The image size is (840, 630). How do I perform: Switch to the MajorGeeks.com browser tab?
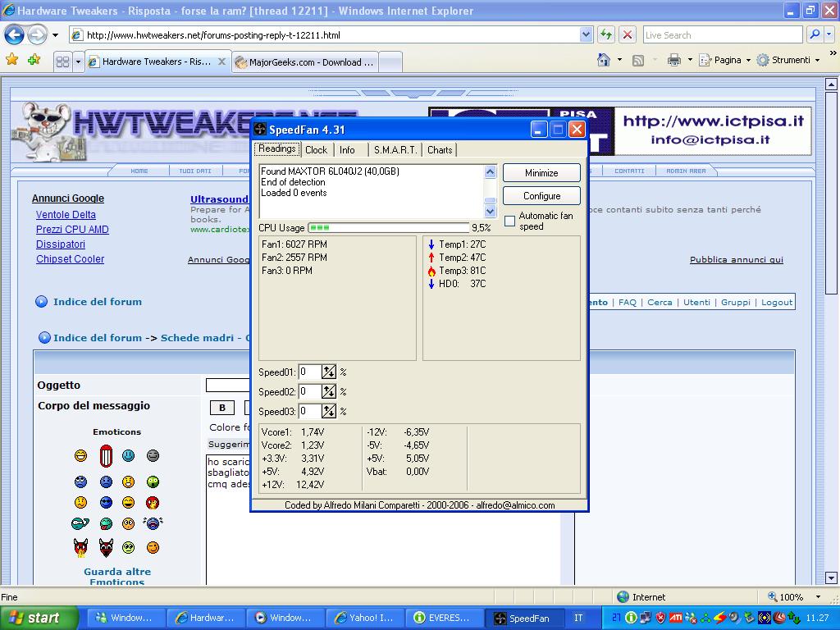305,62
